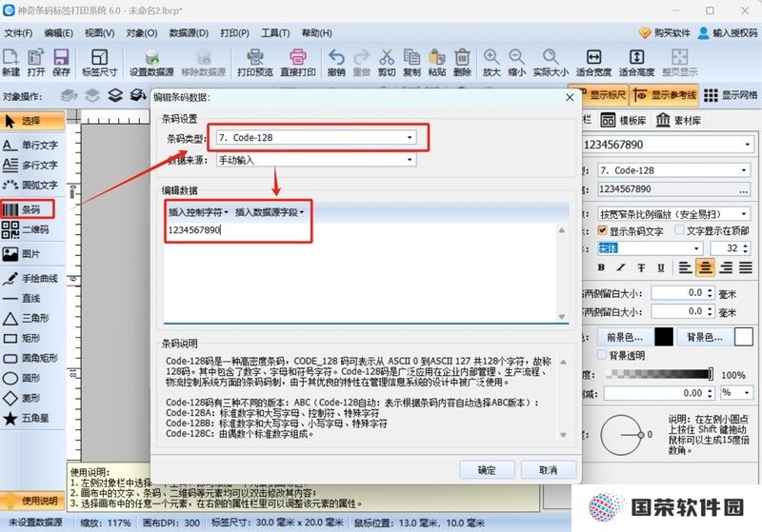Enable the 背景透明 checkbox
This screenshot has height=532, width=762.
pos(602,355)
